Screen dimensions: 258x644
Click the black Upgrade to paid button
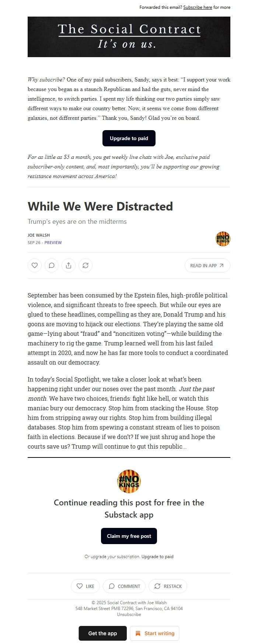129,138
